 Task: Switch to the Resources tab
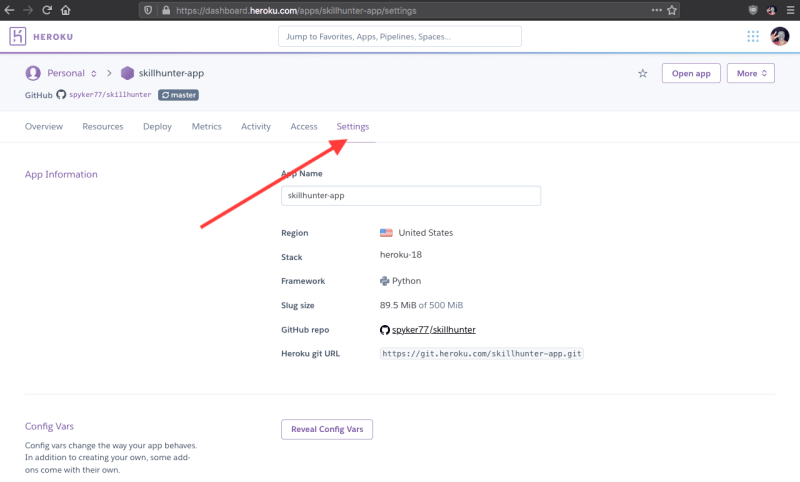point(103,126)
